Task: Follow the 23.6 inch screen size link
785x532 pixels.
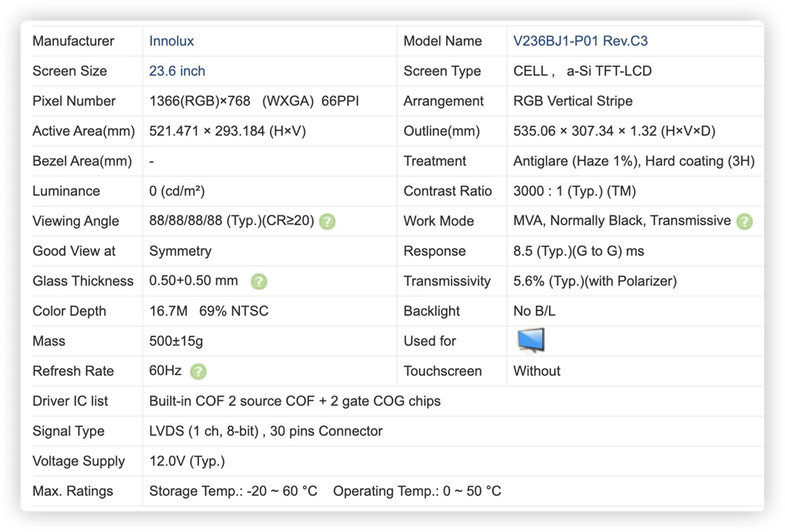Action: pos(177,71)
